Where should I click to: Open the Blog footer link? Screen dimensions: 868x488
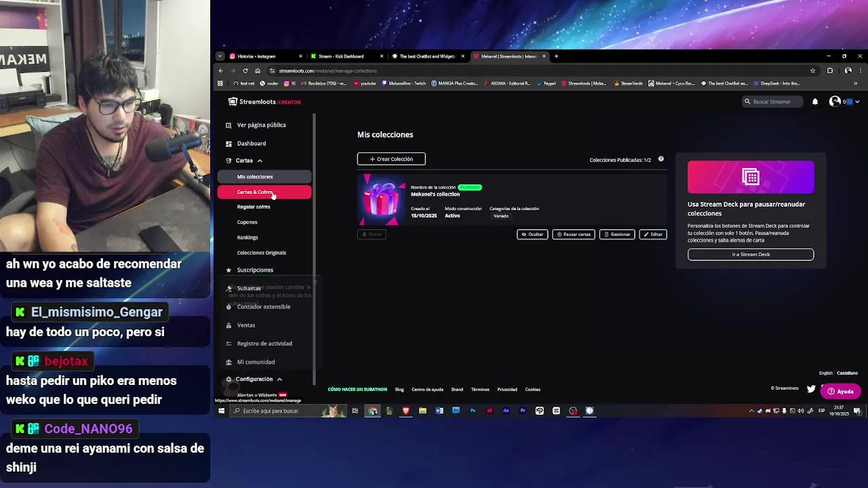coord(399,390)
